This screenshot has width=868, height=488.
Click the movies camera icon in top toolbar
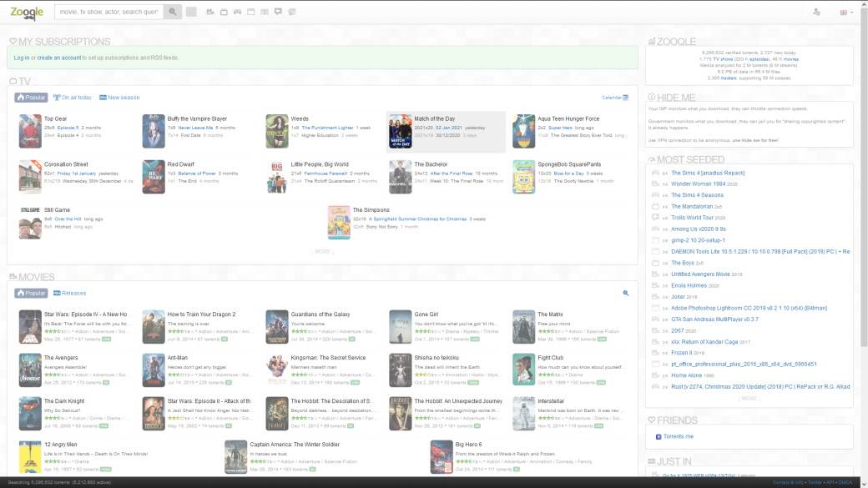point(210,12)
